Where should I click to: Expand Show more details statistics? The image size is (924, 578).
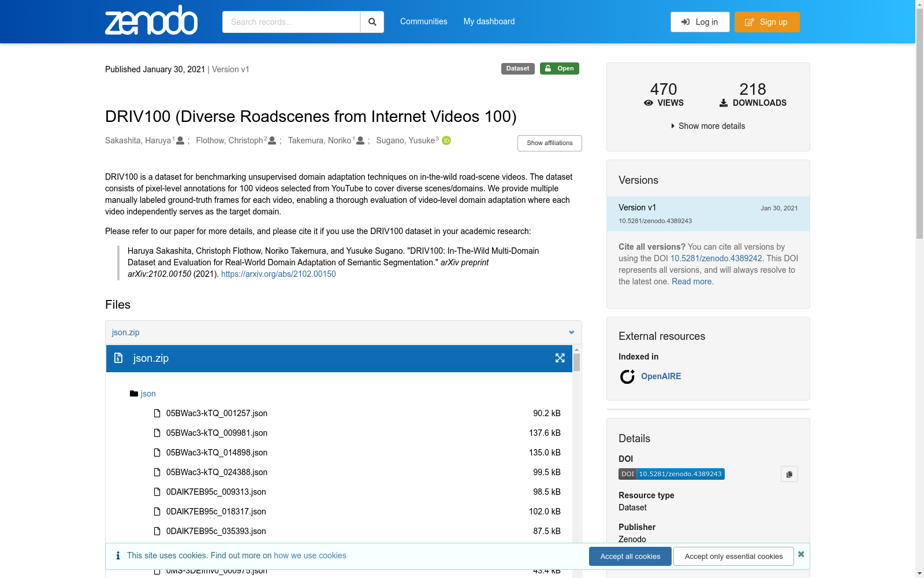pos(708,126)
